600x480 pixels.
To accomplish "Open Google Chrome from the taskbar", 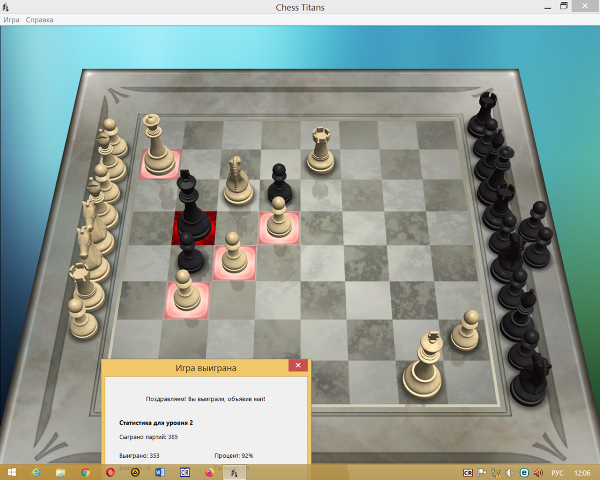I will coord(85,472).
